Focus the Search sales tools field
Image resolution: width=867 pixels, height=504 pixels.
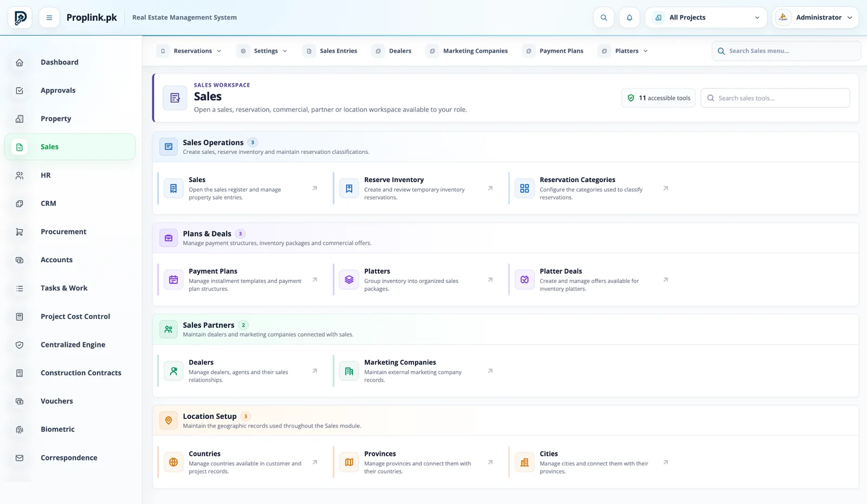point(775,98)
